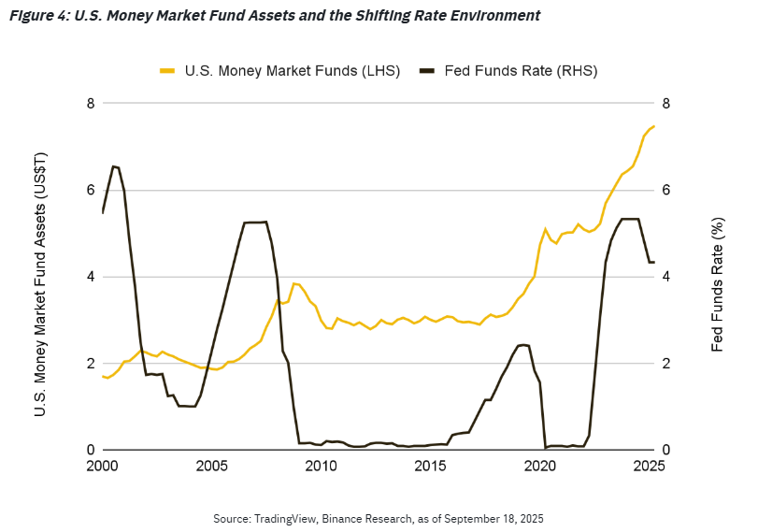Click the 6 tick on the right axis

(x=666, y=190)
